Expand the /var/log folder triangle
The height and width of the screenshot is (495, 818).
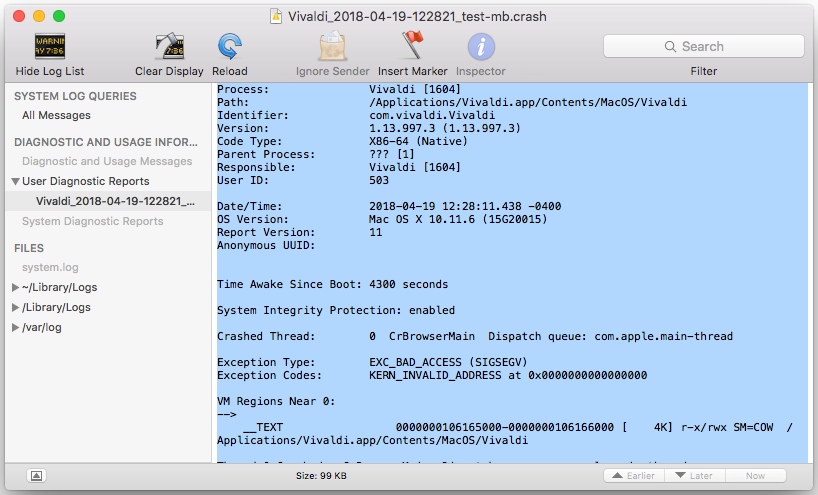click(16, 328)
